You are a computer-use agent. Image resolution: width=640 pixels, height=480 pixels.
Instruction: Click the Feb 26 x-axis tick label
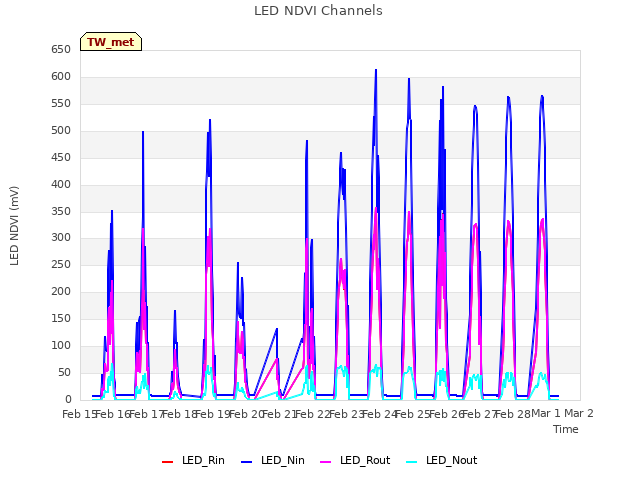click(447, 414)
